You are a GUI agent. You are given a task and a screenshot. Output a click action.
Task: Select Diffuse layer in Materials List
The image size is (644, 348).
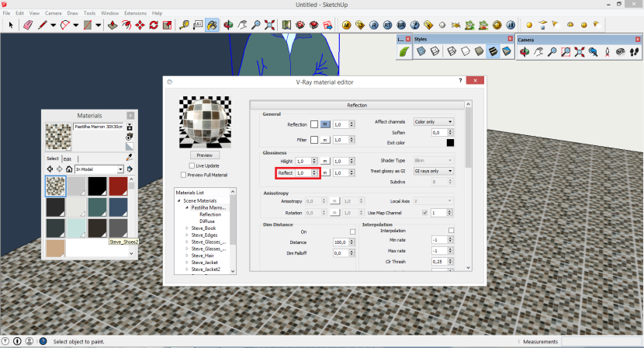(207, 221)
